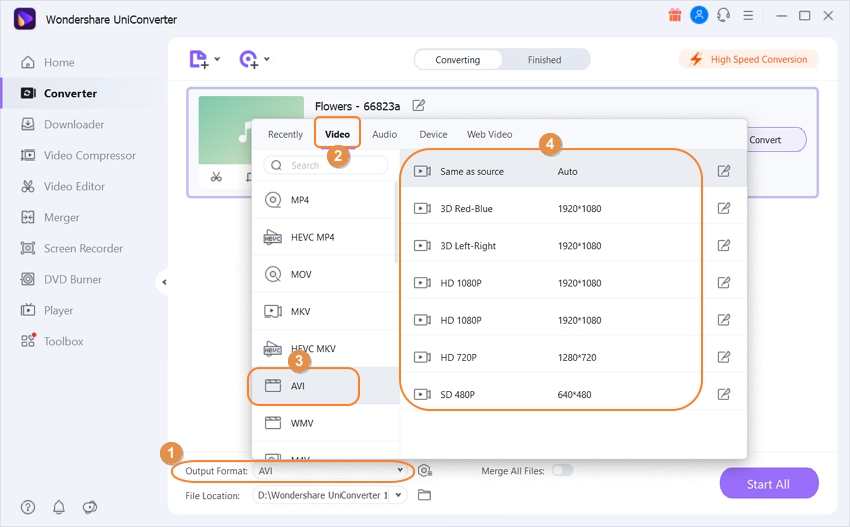This screenshot has width=850, height=527.
Task: Open the feedback icon at bottom left
Action: click(90, 507)
